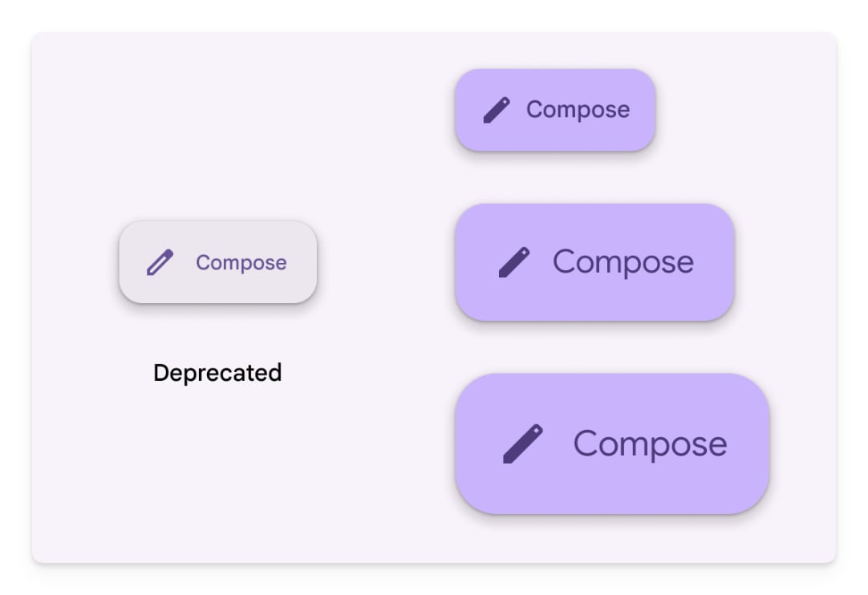Click the largest purple Compose button
Image resolution: width=868 pixels, height=595 pixels.
[x=612, y=443]
